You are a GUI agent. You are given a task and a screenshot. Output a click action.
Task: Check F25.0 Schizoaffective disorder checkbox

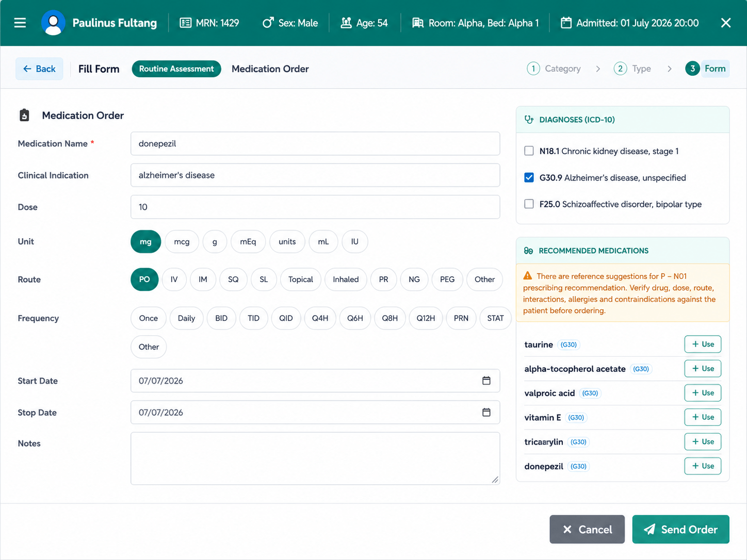click(529, 204)
